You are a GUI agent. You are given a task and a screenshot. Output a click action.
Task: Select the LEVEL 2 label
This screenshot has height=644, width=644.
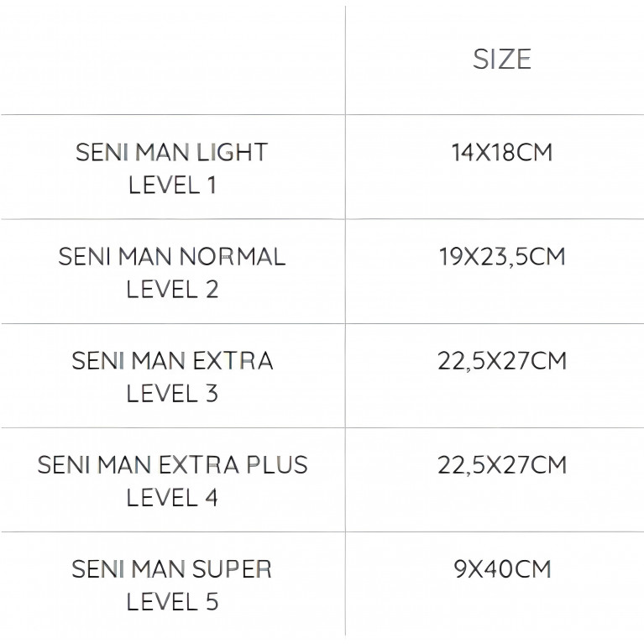172,289
